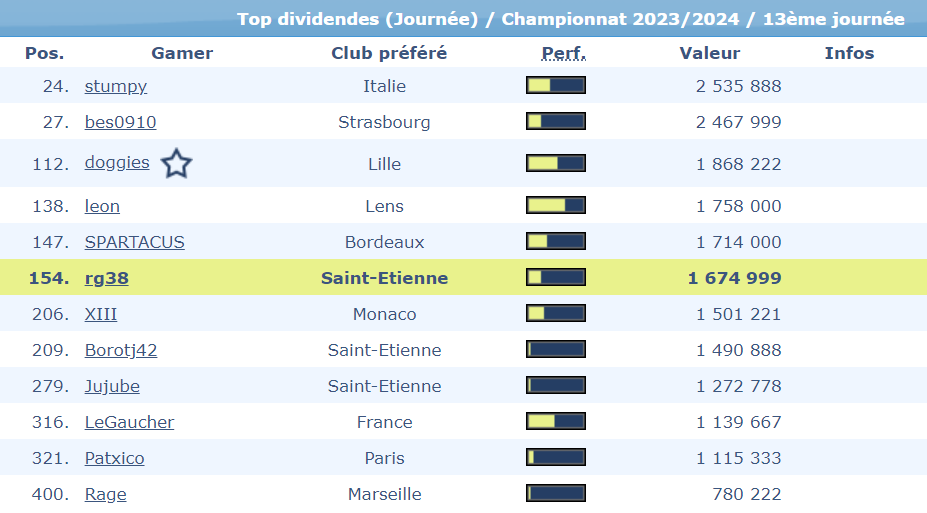Image resolution: width=927 pixels, height=513 pixels.
Task: Click the star icon next to doggies
Action: pyautogui.click(x=176, y=163)
